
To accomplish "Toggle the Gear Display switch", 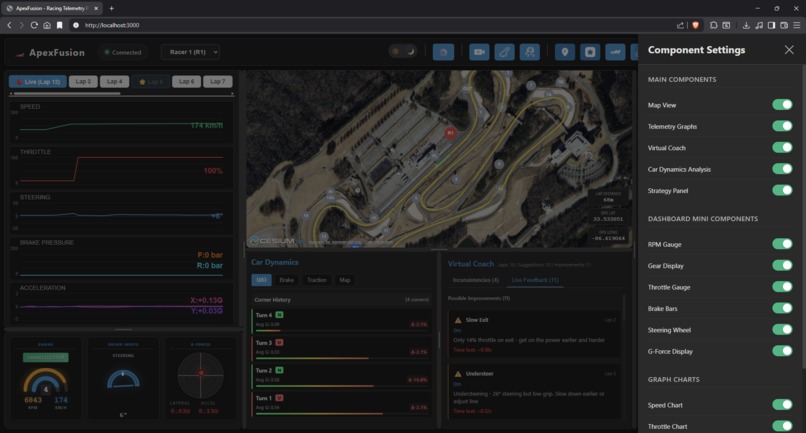I will 782,265.
